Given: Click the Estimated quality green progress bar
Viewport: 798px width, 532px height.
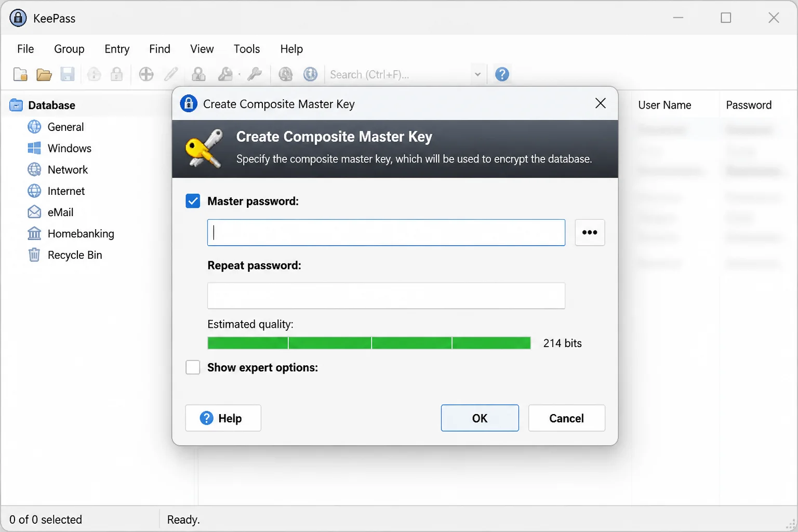Looking at the screenshot, I should (369, 343).
